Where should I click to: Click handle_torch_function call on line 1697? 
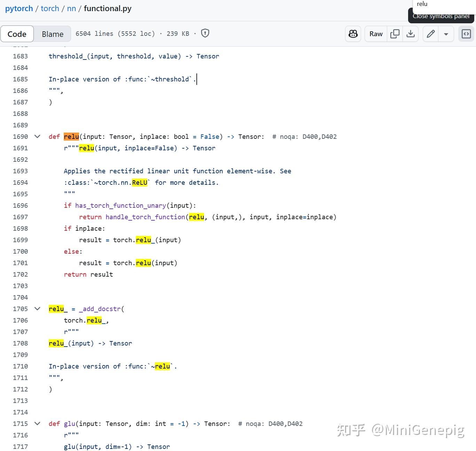[145, 217]
